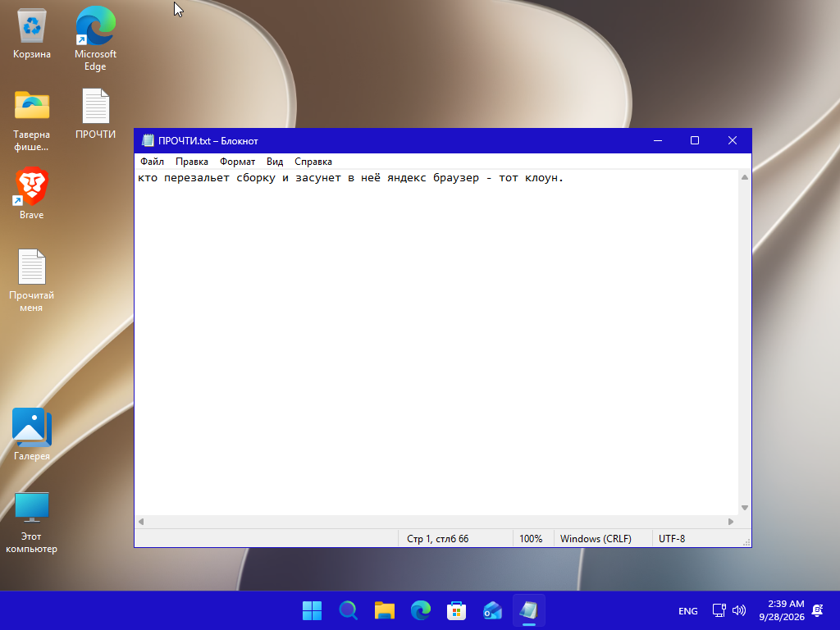Open the Справка menu
Viewport: 840px width, 630px height.
313,162
